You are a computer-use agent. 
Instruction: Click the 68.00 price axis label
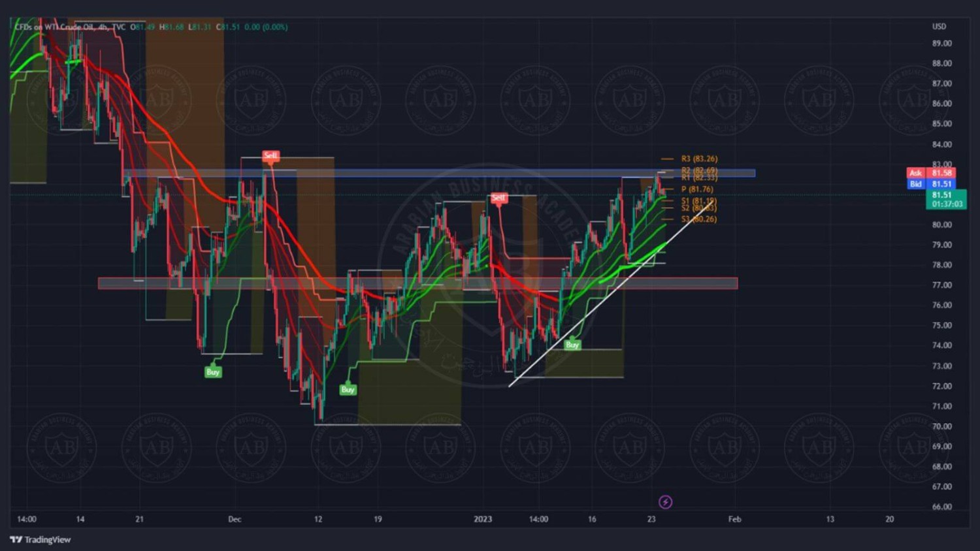click(x=942, y=467)
